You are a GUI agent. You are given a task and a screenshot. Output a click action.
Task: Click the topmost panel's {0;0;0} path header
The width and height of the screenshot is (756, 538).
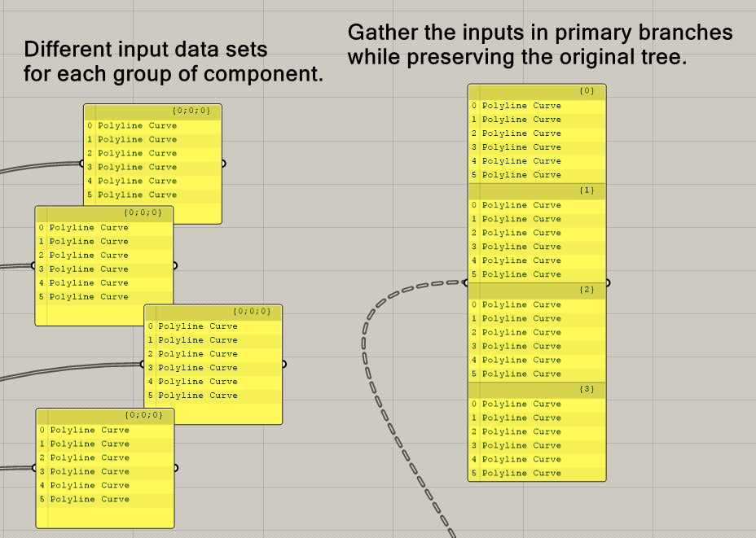pos(152,110)
